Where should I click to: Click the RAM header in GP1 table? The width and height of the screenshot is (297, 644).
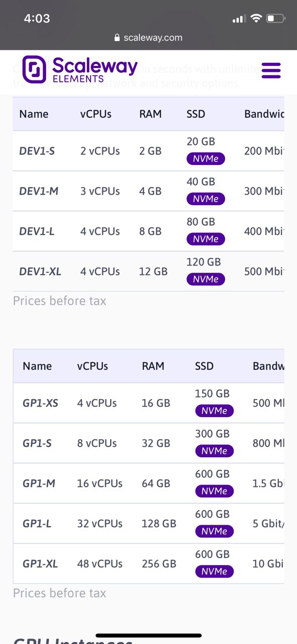(153, 366)
